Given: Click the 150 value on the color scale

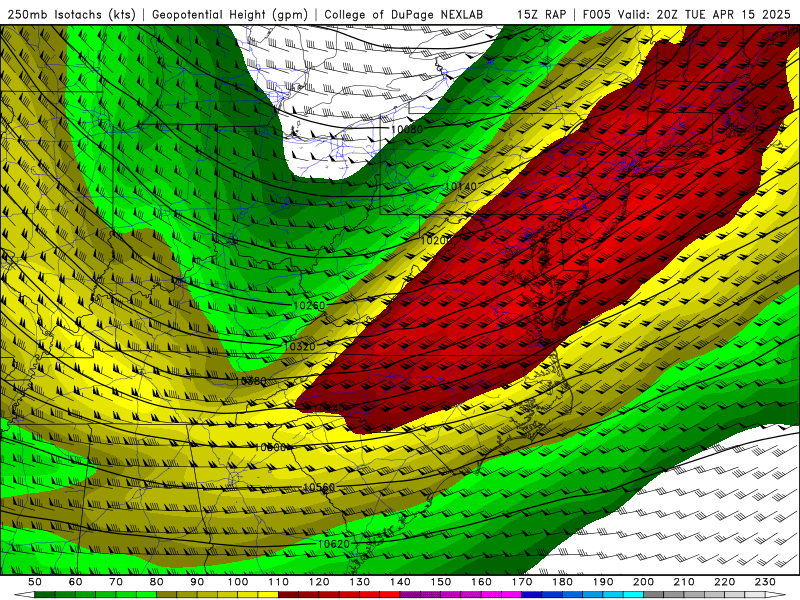Looking at the screenshot, I should [440, 582].
